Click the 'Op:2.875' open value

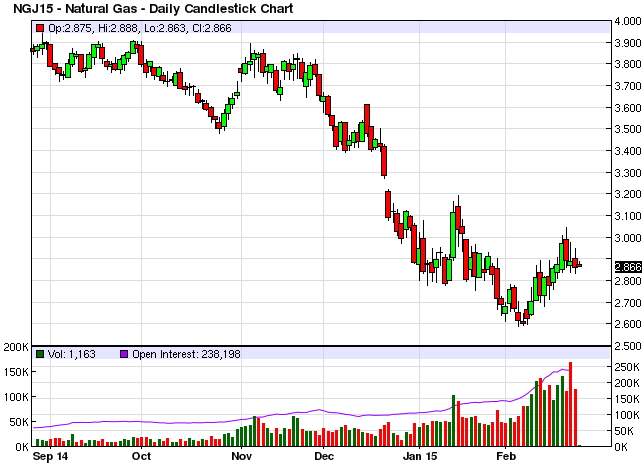tap(70, 28)
